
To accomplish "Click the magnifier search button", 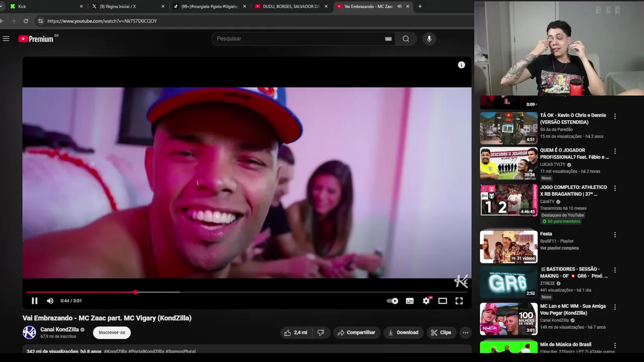I will click(406, 39).
